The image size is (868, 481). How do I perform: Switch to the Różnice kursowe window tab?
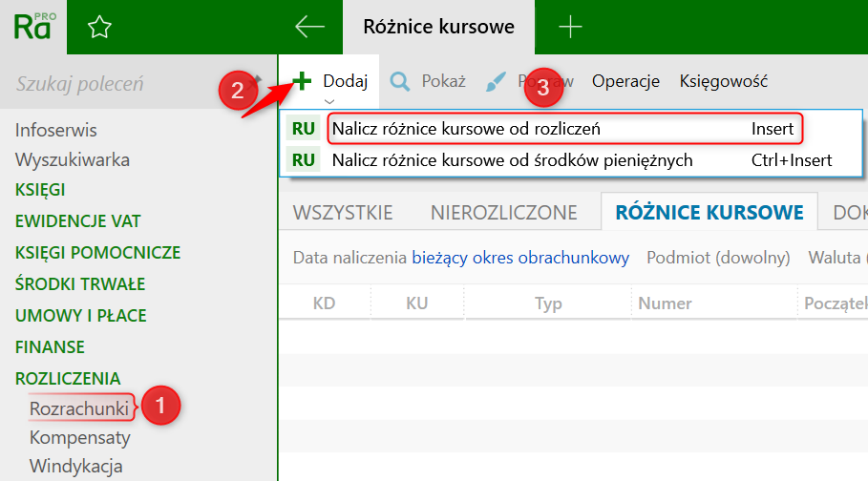point(438,27)
